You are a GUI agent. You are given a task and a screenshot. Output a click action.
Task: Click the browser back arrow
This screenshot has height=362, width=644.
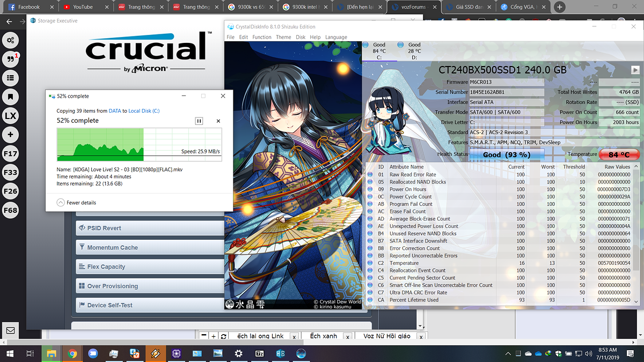(9, 21)
